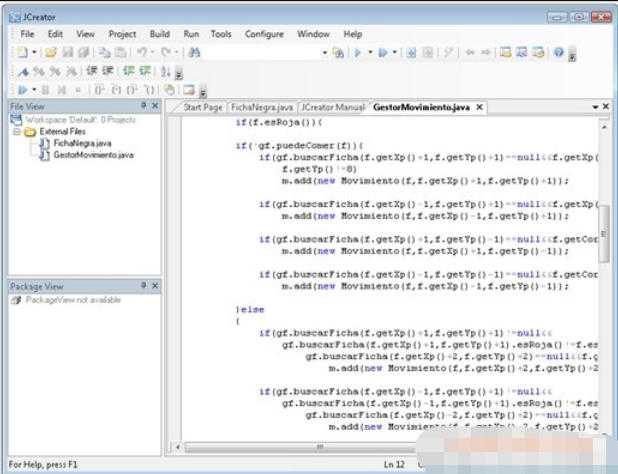Click the Copy toolbar icon

pos(105,52)
